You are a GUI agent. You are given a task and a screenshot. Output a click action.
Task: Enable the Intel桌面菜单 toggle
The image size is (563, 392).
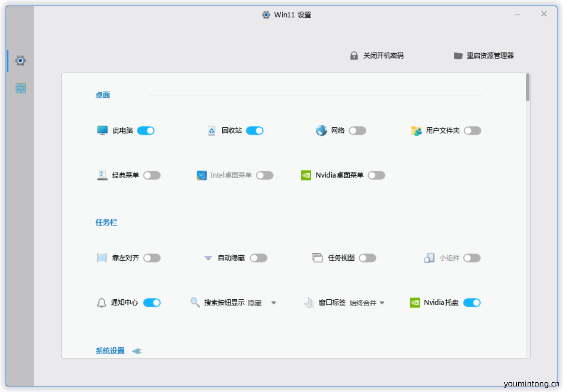click(x=265, y=175)
